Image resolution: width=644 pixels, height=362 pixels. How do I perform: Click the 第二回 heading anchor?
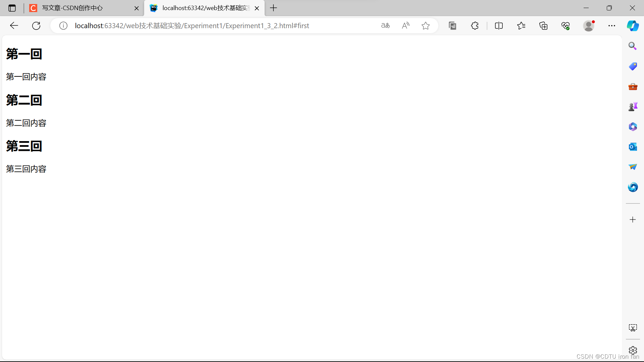point(23,100)
